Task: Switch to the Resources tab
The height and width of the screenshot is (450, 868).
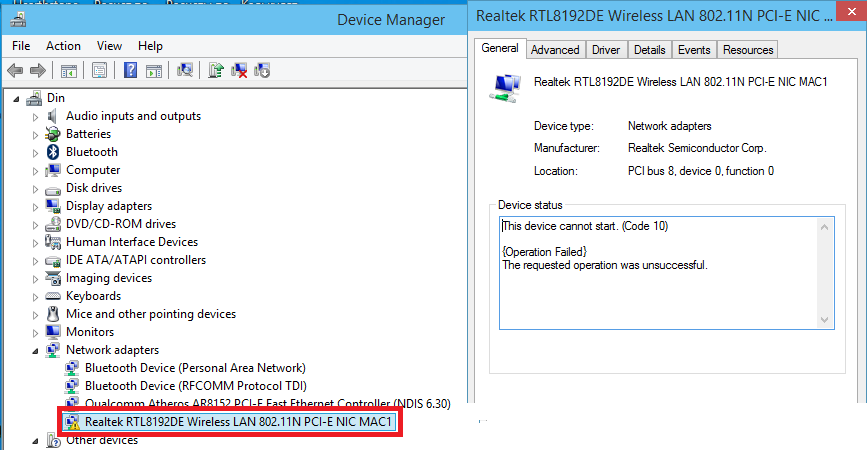Action: pyautogui.click(x=747, y=50)
